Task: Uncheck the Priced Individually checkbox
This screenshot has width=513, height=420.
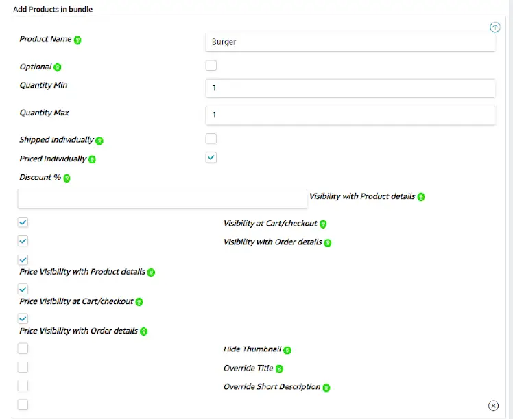Action: click(x=211, y=157)
